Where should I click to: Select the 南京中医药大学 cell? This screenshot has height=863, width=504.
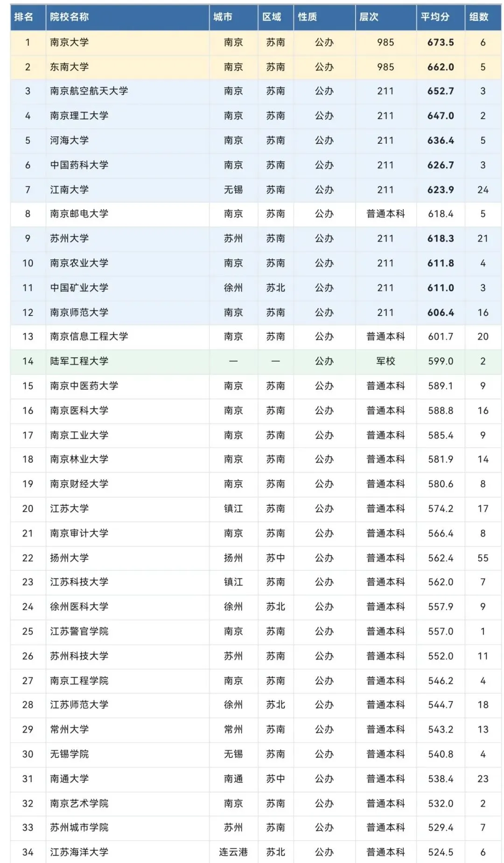tap(127, 386)
